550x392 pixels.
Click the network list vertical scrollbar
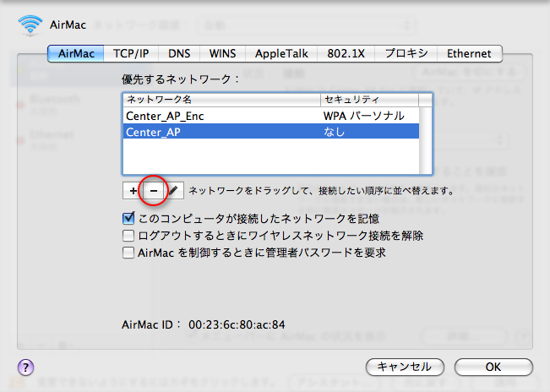pyautogui.click(x=426, y=140)
